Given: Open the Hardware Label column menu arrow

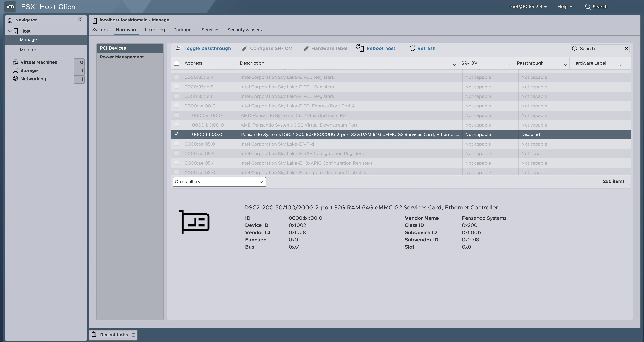Looking at the screenshot, I should click(x=621, y=65).
